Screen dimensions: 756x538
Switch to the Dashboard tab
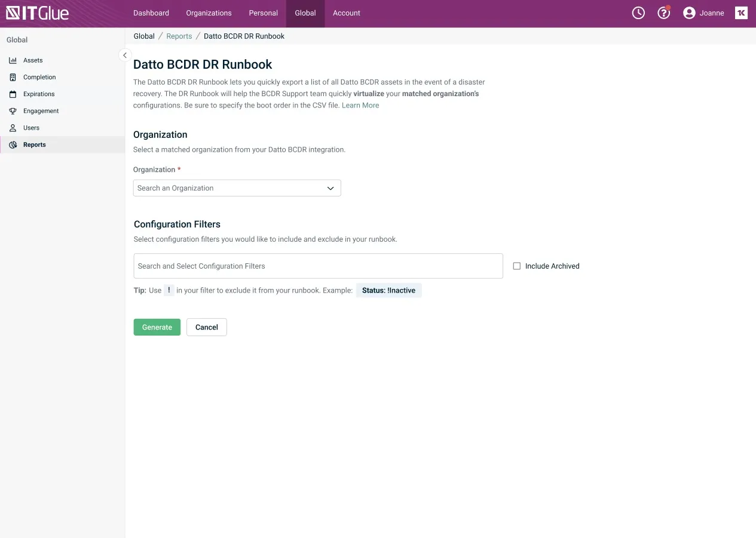pyautogui.click(x=151, y=13)
